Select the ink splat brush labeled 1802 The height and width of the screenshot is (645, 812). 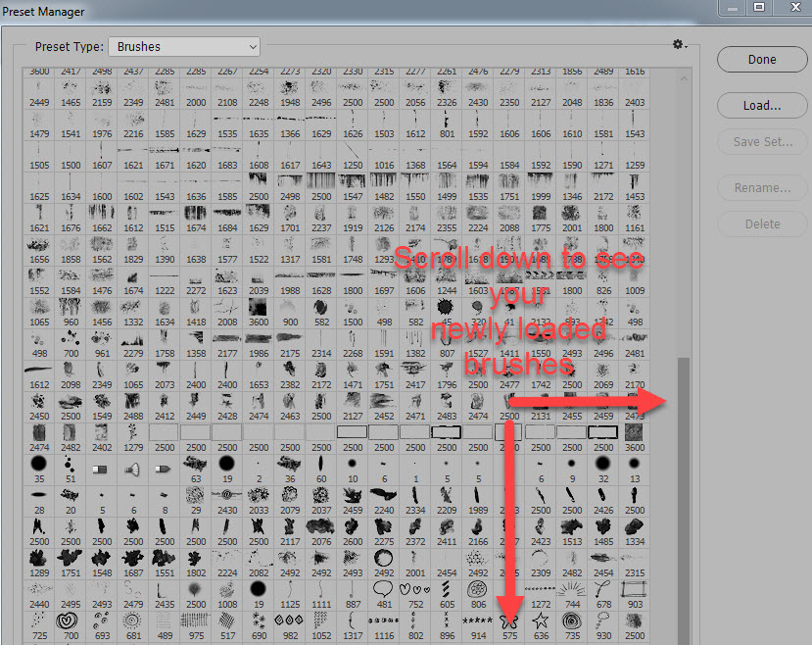[196, 564]
